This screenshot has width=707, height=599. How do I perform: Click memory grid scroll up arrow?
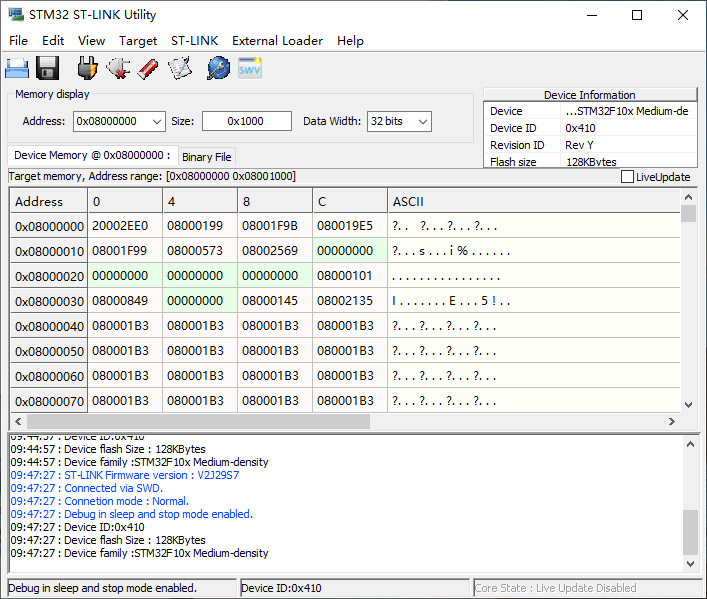click(x=688, y=197)
